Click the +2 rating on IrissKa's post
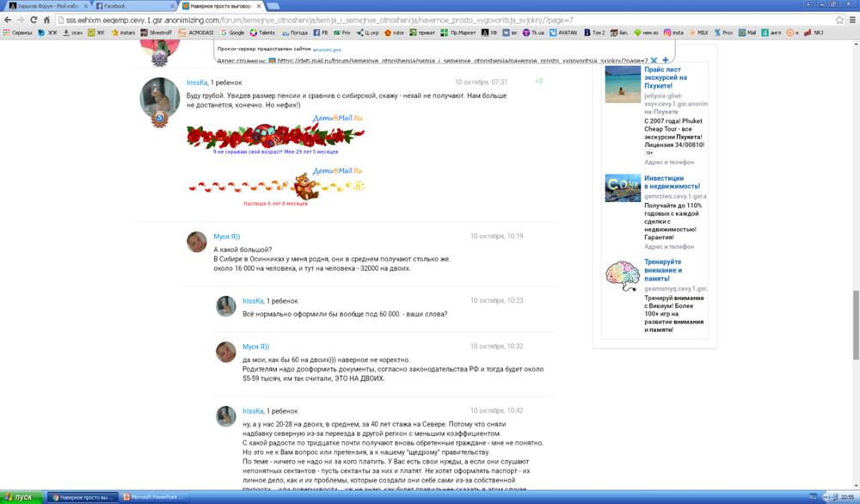This screenshot has height=504, width=860. click(x=538, y=81)
